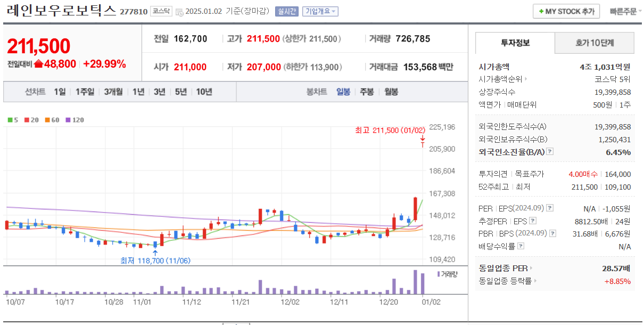Open help icon next to 추정PER EPS
The height and width of the screenshot is (325, 644).
coord(533,221)
